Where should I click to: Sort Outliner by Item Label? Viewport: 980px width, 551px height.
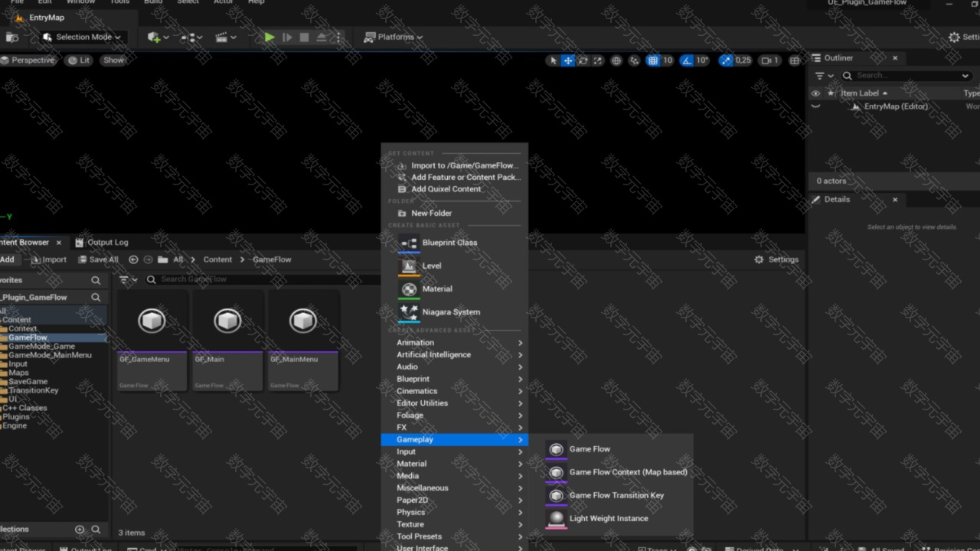coord(864,93)
